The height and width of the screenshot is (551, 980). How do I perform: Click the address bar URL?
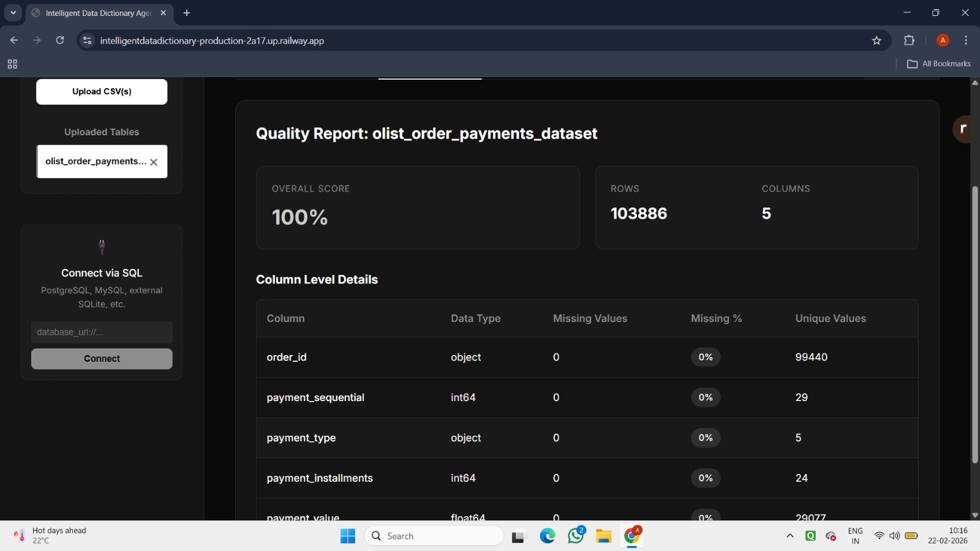pyautogui.click(x=212, y=40)
